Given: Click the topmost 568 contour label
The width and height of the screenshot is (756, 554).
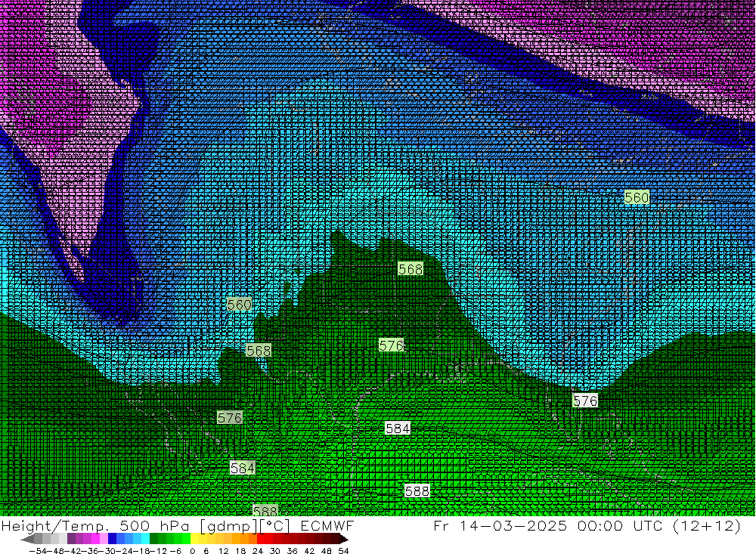Looking at the screenshot, I should [410, 269].
